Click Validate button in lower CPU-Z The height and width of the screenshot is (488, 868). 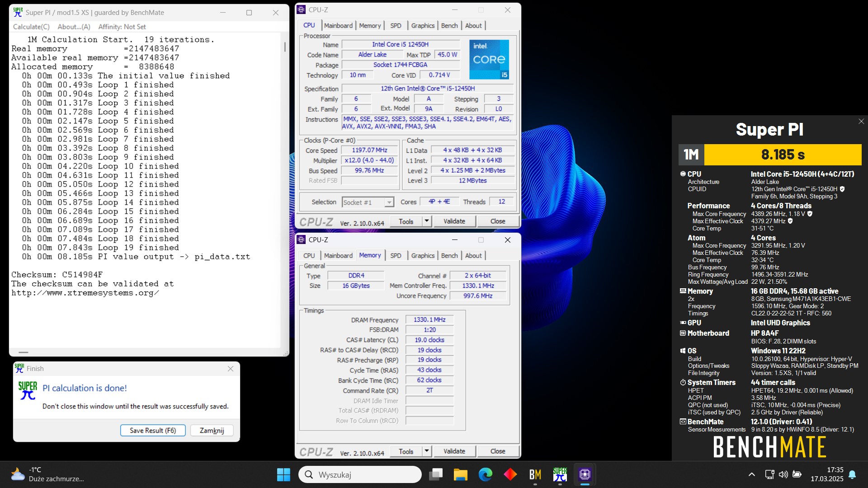pyautogui.click(x=454, y=451)
